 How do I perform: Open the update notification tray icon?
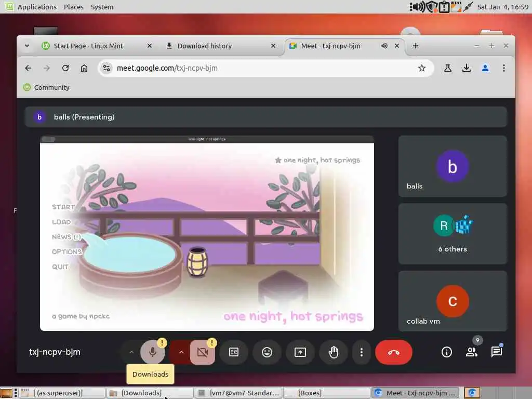point(444,7)
